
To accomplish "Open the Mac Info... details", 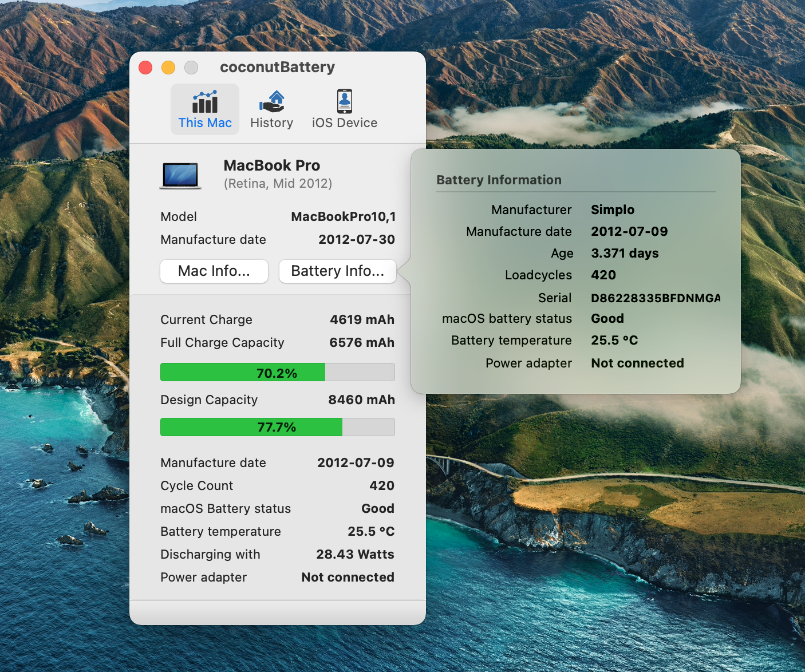I will coord(214,271).
